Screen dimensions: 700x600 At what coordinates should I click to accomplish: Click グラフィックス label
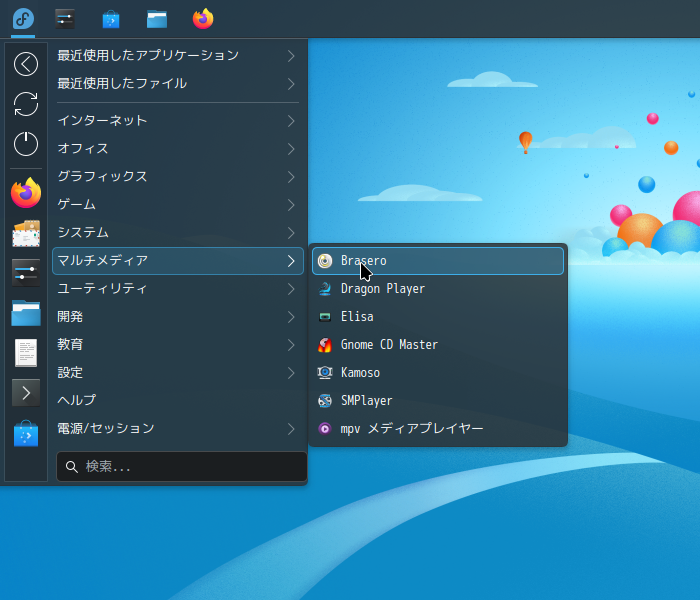(102, 177)
